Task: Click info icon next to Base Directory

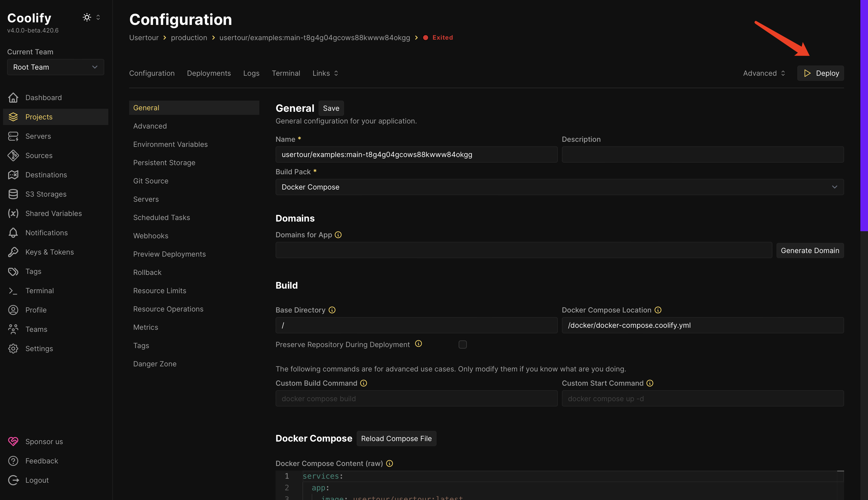Action: tap(332, 310)
